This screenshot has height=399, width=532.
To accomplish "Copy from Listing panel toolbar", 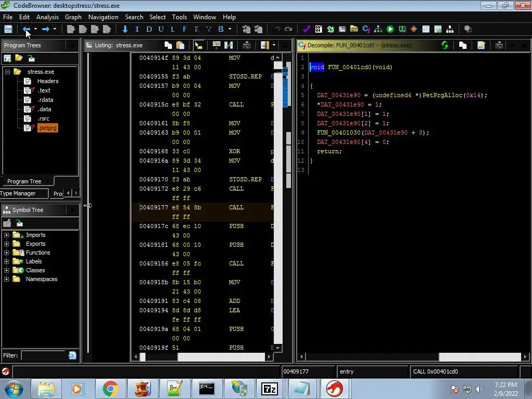I will (x=168, y=45).
